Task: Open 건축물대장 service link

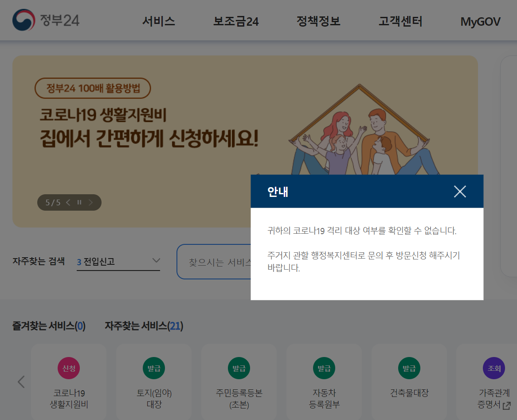Action: 409,393
